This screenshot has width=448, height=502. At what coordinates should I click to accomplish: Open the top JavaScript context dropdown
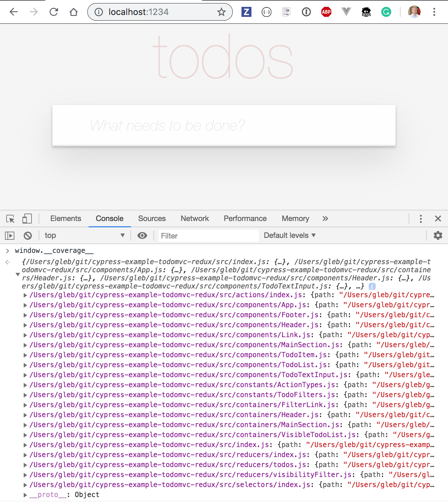click(x=84, y=236)
